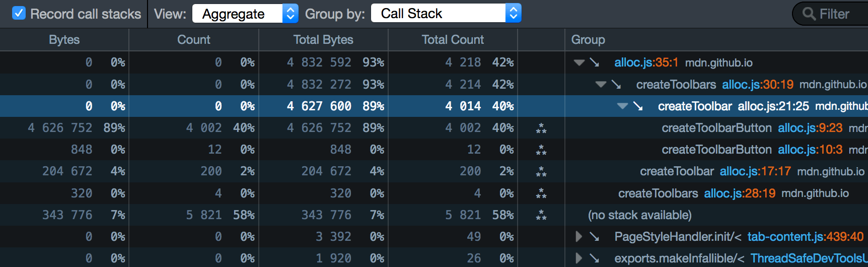The width and height of the screenshot is (868, 267).
Task: Sort by the Total Count column header
Action: pos(453,40)
